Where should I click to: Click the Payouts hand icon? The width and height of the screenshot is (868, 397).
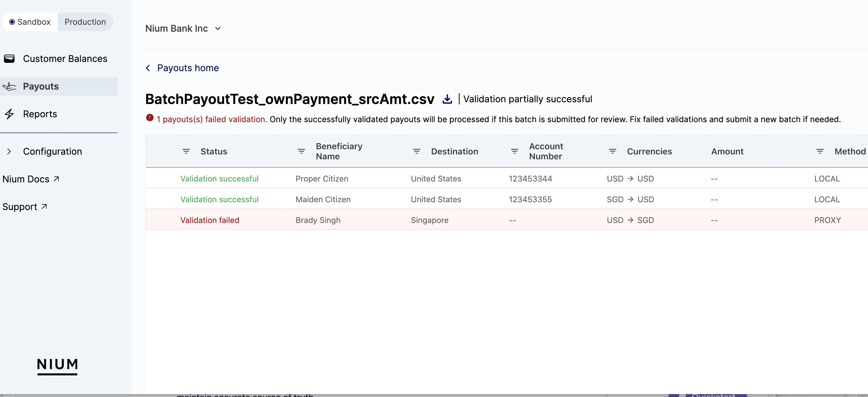pos(10,86)
